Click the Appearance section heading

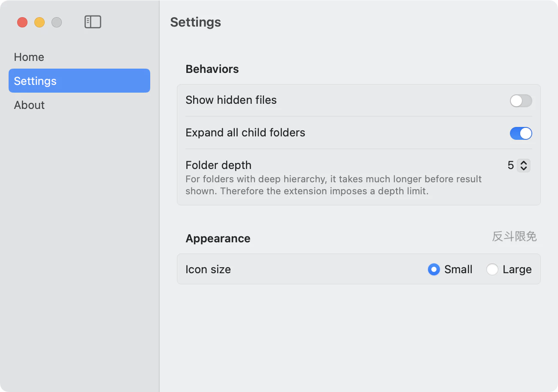tap(218, 238)
